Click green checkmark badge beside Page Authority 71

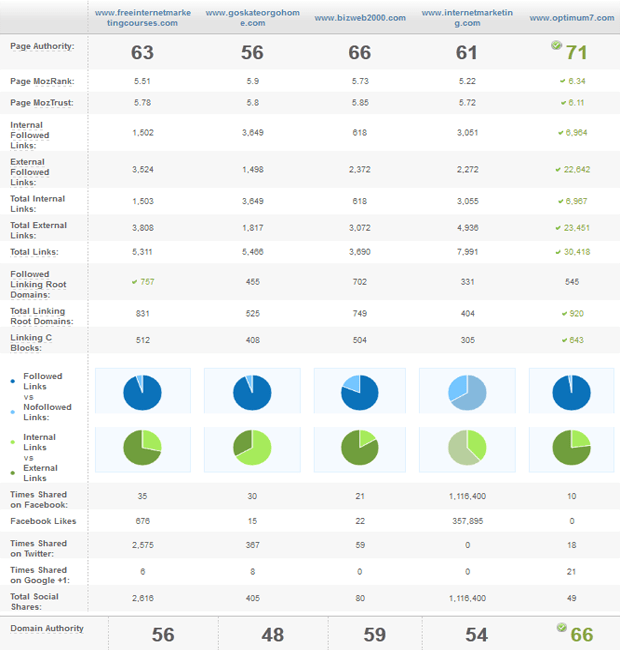556,45
